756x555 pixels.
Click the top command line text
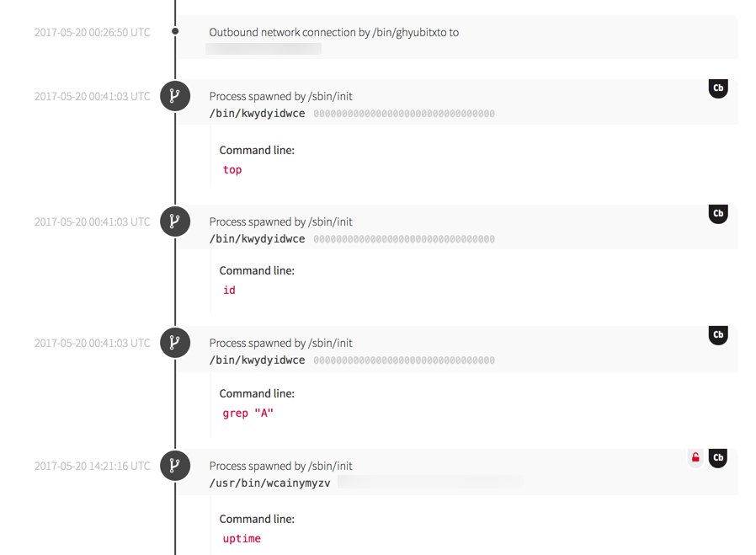(x=232, y=170)
